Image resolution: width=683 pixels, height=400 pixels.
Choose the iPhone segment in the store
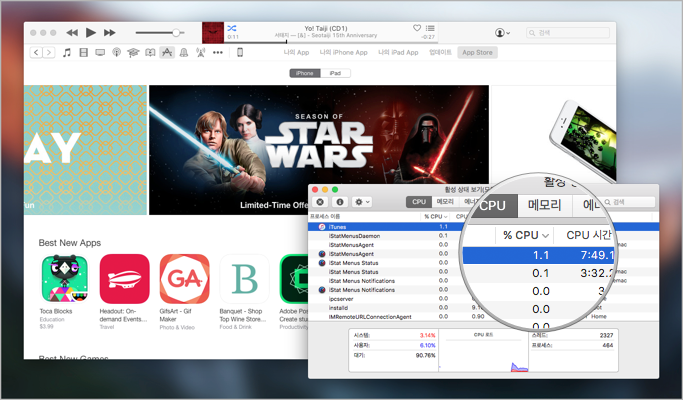click(x=305, y=73)
